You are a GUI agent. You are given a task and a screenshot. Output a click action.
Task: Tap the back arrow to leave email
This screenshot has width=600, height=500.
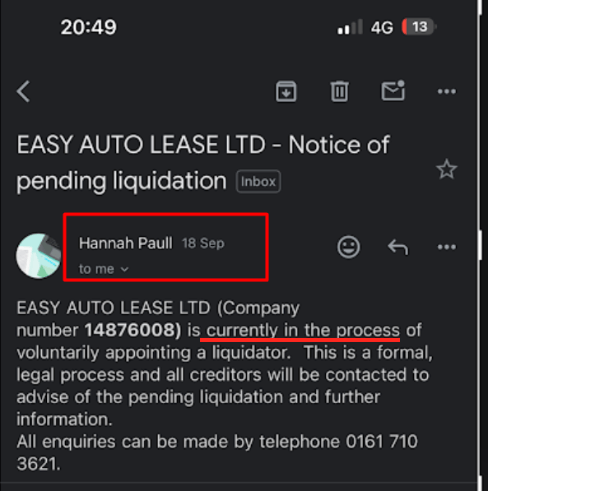(24, 91)
